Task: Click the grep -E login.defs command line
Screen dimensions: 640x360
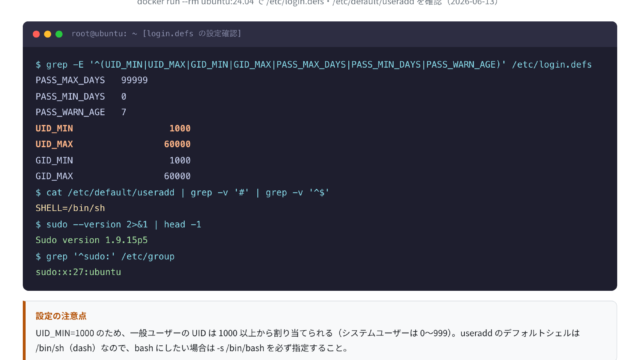Action: 313,64
